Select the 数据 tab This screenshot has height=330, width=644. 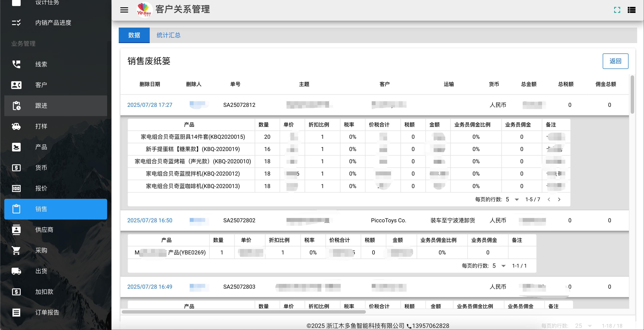click(x=134, y=35)
